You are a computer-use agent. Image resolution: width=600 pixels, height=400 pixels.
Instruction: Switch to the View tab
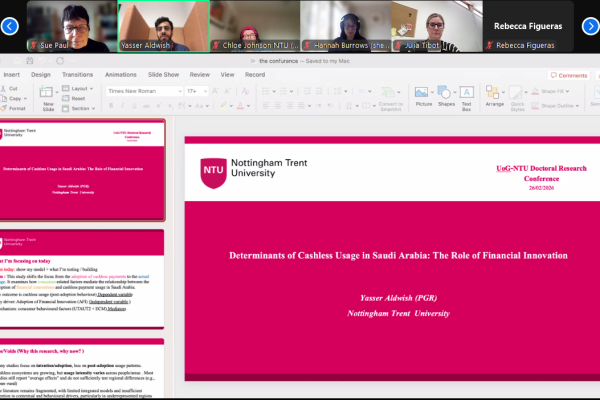(227, 75)
